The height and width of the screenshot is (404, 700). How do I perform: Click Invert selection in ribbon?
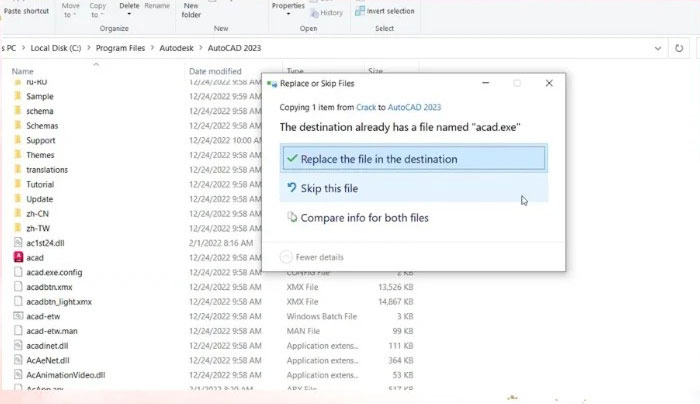[385, 11]
